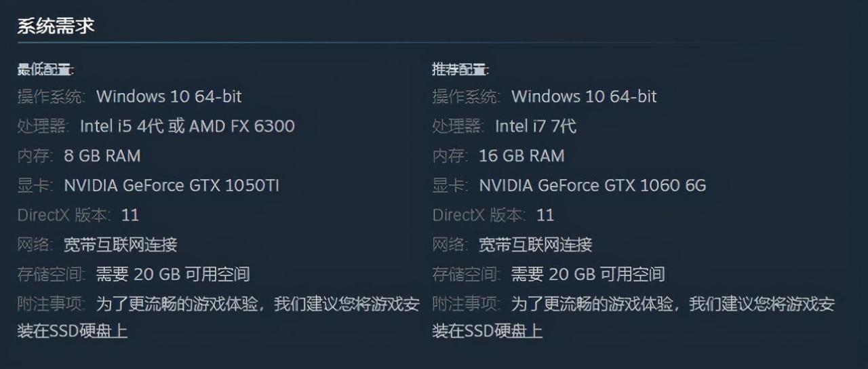Click Intel i5 4代 或 AMD FX 6300
This screenshot has width=868, height=369.
(187, 126)
